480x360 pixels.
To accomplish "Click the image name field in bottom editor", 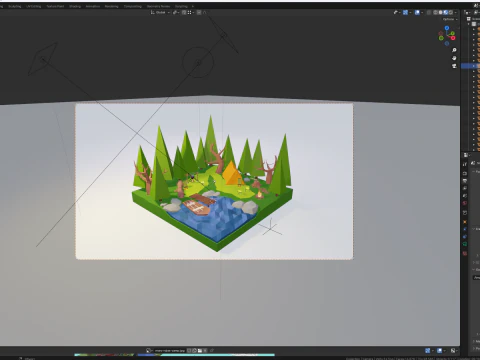I will (x=170, y=351).
